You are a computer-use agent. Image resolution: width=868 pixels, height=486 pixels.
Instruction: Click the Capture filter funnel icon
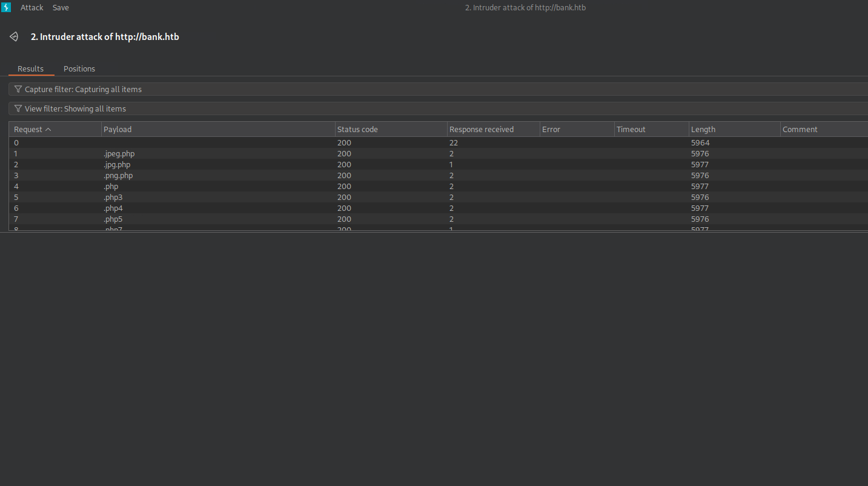tap(18, 89)
